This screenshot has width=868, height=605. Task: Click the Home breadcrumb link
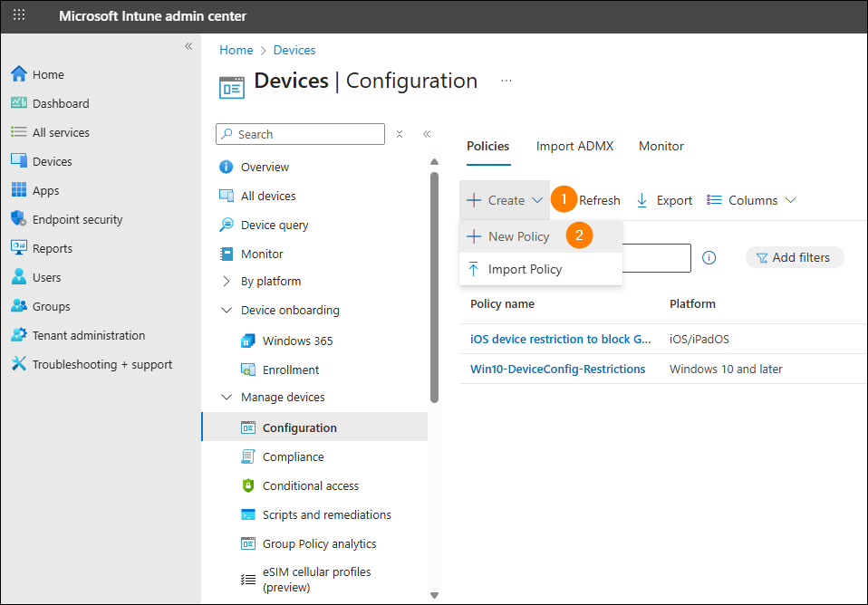click(x=236, y=50)
